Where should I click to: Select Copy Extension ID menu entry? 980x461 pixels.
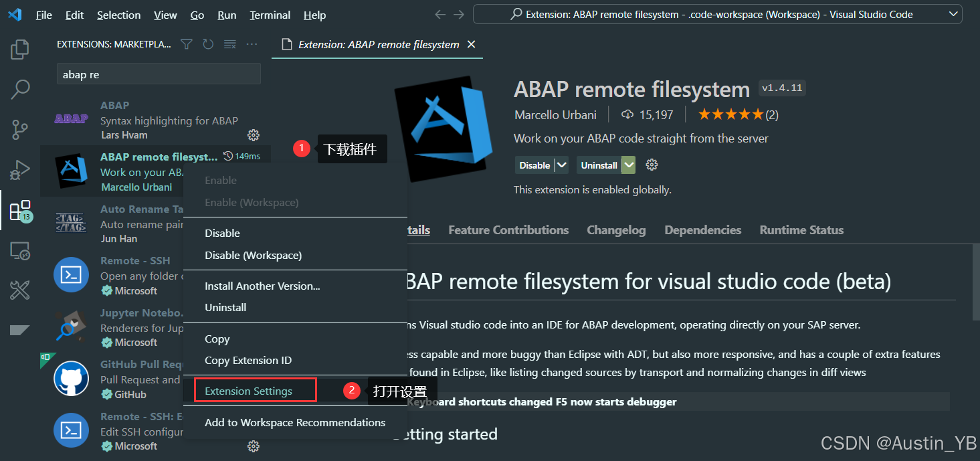[295, 361]
